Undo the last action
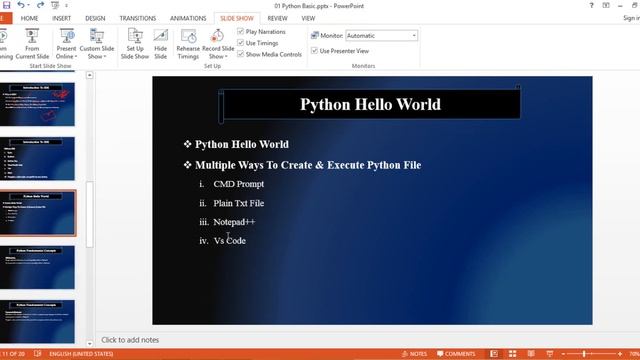Viewport: 640px width, 360px height. click(x=20, y=5)
